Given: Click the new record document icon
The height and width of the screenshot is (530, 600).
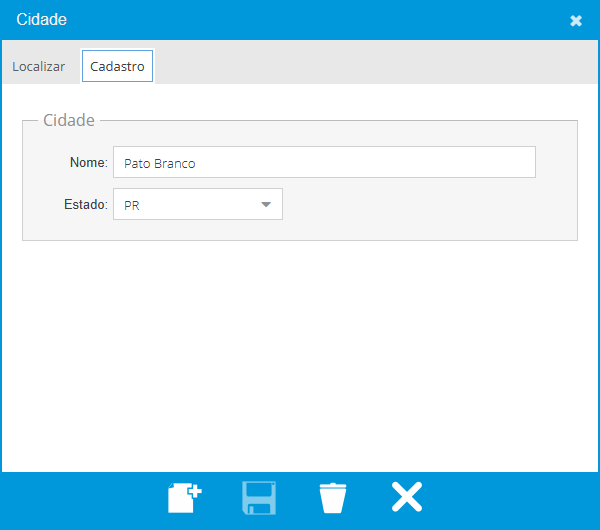Looking at the screenshot, I should coord(185,497).
